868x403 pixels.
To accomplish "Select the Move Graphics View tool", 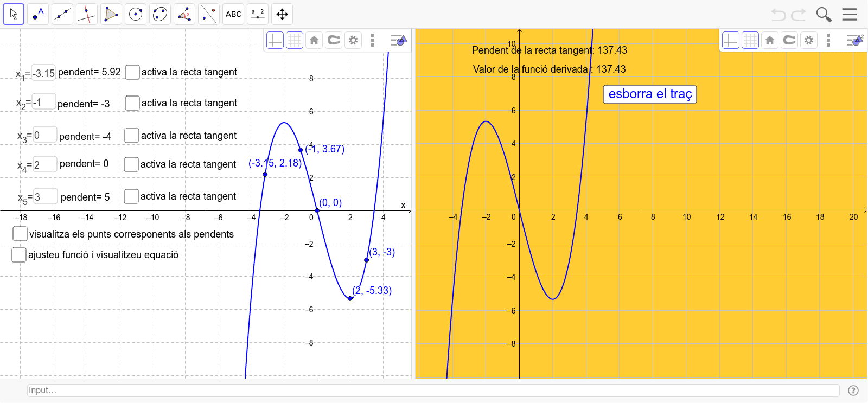I will point(282,14).
